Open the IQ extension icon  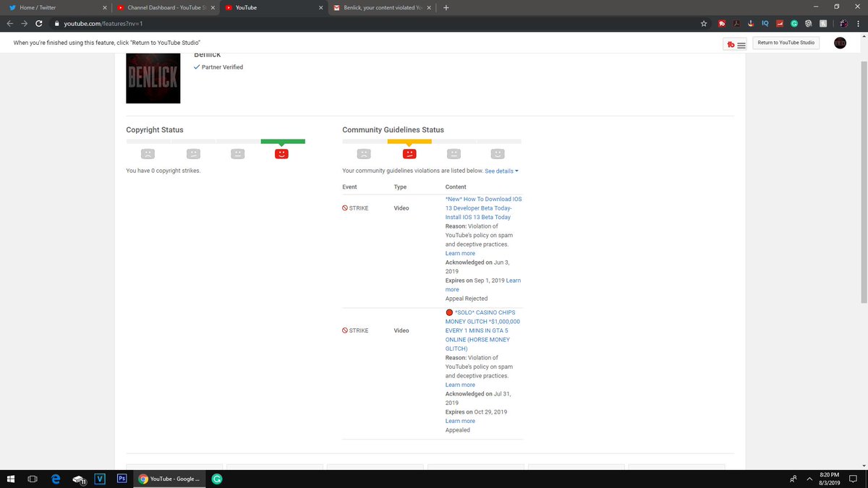pos(765,24)
